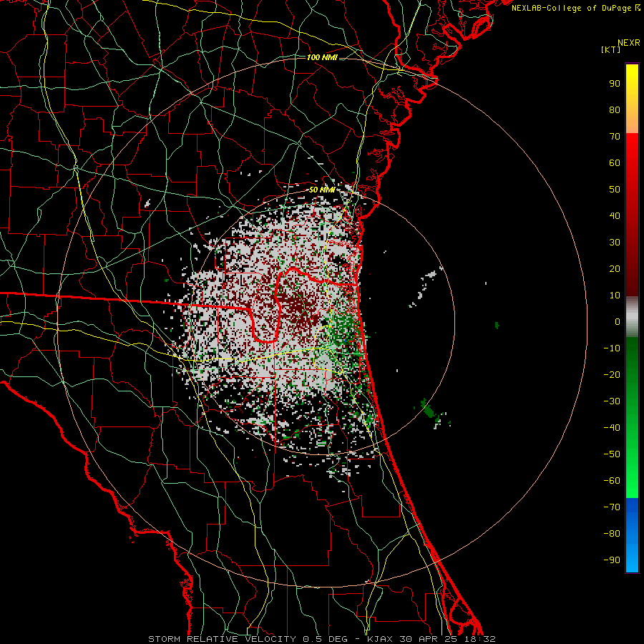Click the -40 knot scale label
This screenshot has width=644, height=644.
(x=612, y=428)
